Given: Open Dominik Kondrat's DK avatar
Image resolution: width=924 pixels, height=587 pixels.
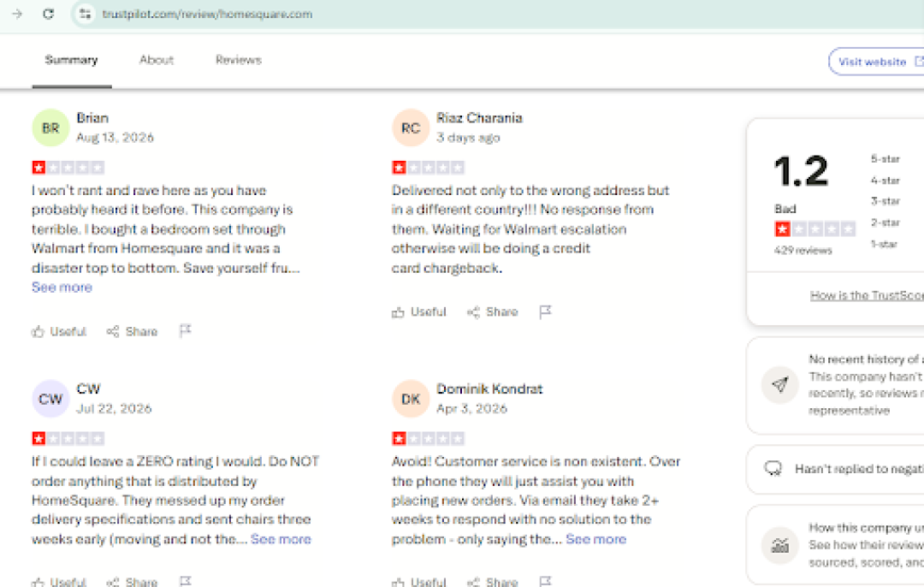Looking at the screenshot, I should [x=411, y=399].
